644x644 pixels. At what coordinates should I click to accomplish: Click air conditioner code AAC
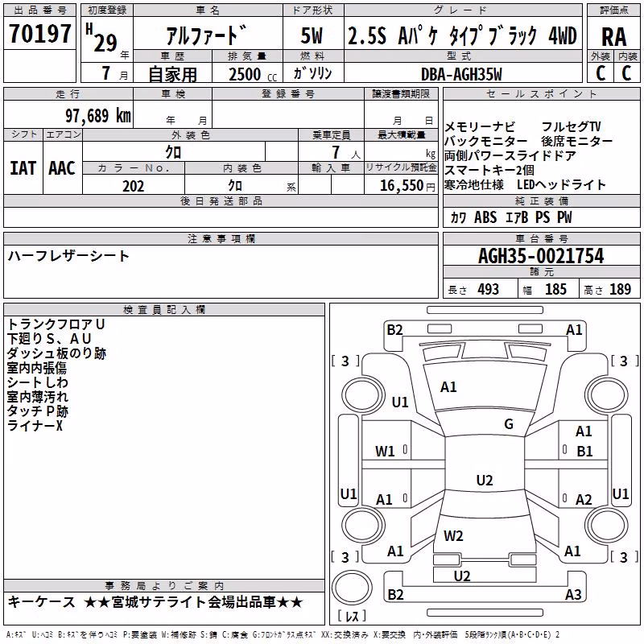[62, 168]
